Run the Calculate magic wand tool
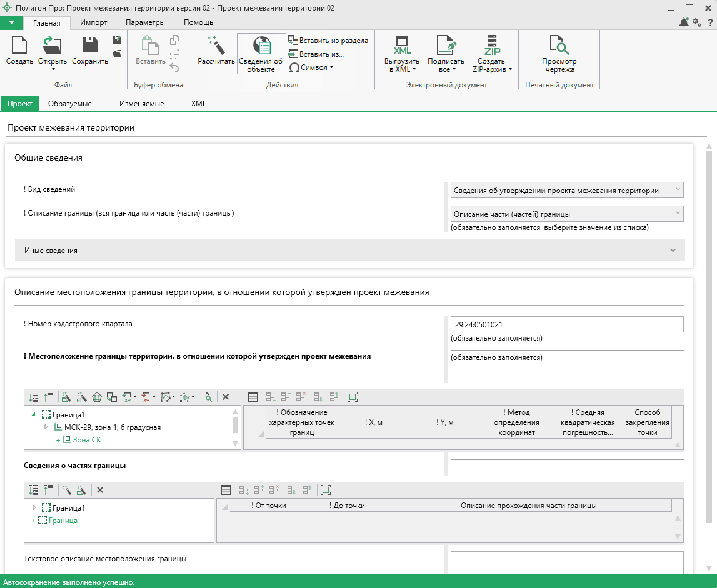This screenshot has width=717, height=588. pyautogui.click(x=216, y=47)
